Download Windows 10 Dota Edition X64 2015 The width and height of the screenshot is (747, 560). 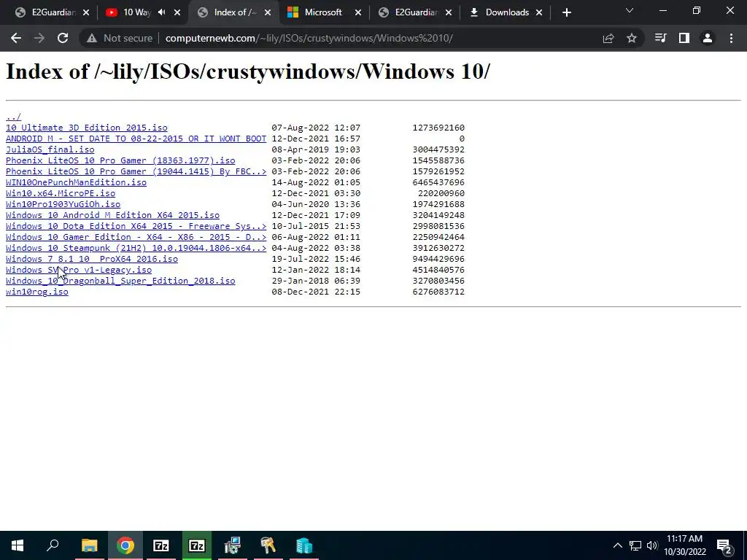[136, 226]
